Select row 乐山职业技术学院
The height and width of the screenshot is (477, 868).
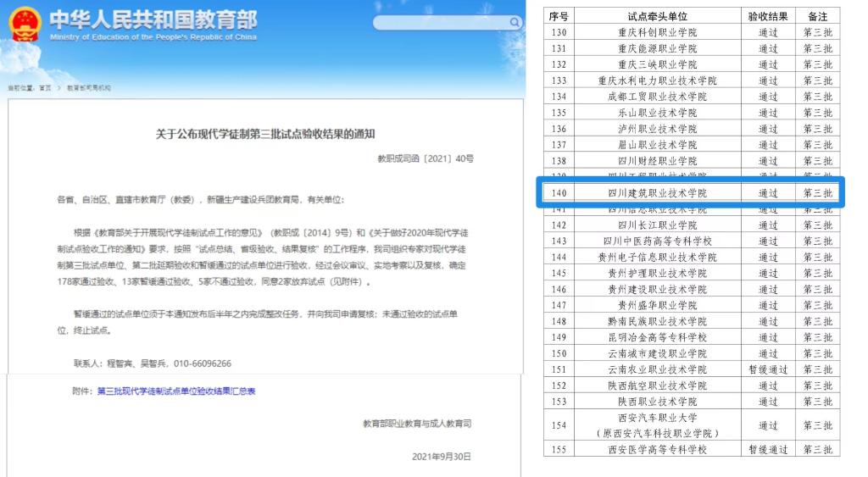[x=692, y=113]
